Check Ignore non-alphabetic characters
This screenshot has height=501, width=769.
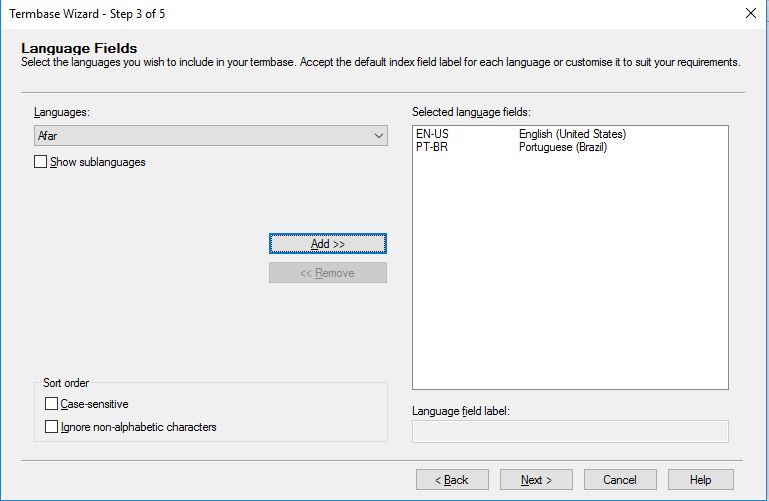pyautogui.click(x=52, y=427)
